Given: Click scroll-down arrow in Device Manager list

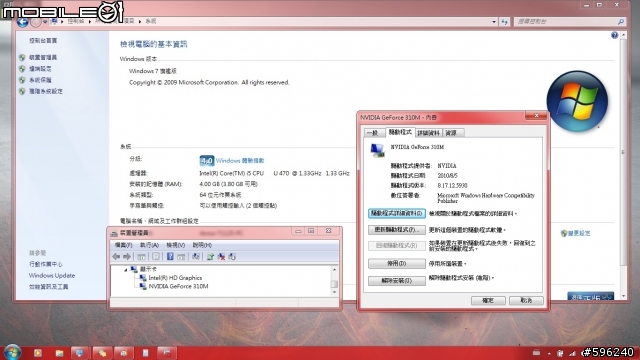Looking at the screenshot, I should [334, 292].
